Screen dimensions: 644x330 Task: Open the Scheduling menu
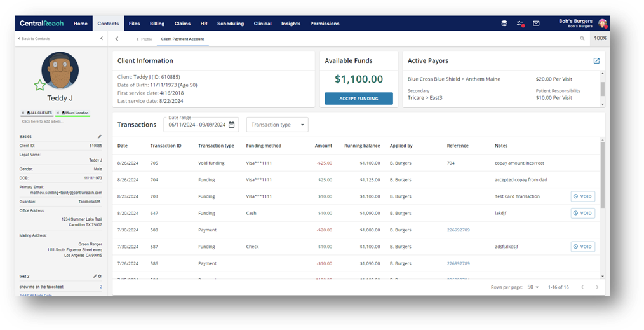(x=231, y=24)
